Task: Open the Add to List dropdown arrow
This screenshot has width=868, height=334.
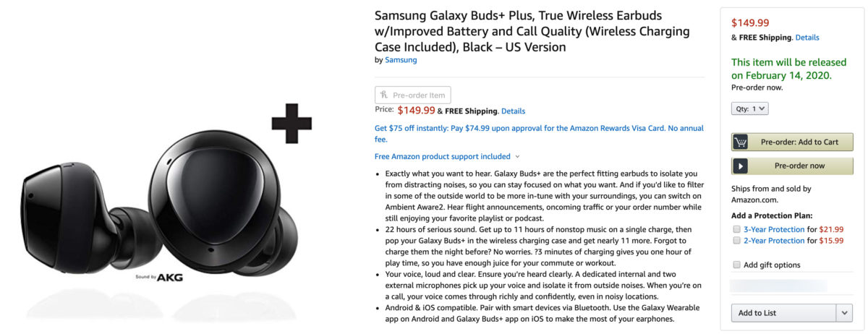Action: [x=844, y=313]
